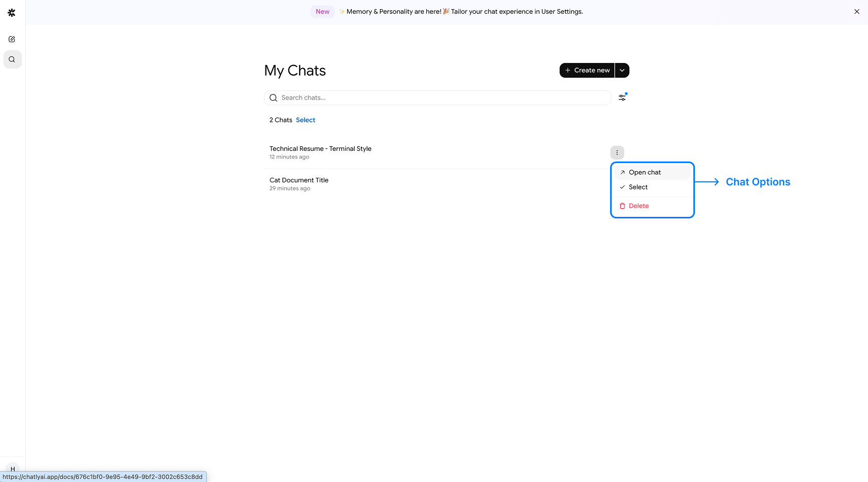Choose Select in the chat options menu
868x482 pixels.
(x=638, y=187)
